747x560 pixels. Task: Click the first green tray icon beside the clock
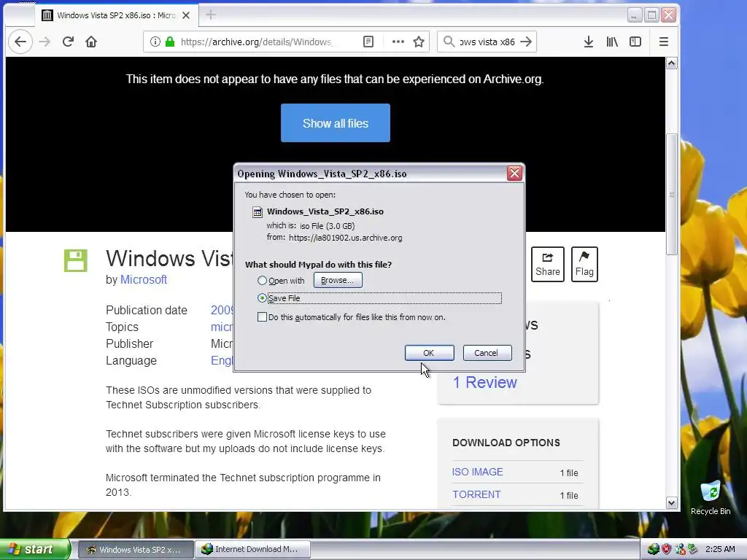pyautogui.click(x=653, y=550)
